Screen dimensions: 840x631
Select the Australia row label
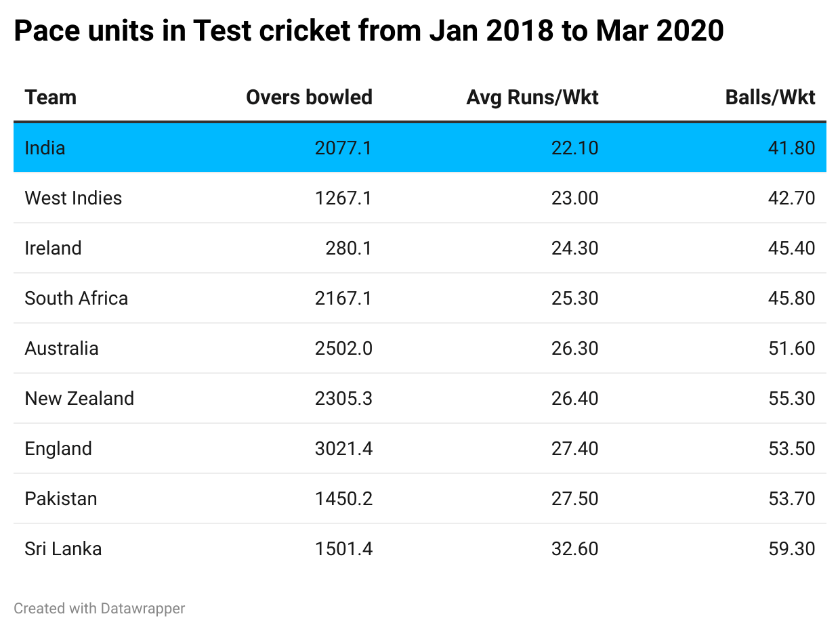point(62,348)
